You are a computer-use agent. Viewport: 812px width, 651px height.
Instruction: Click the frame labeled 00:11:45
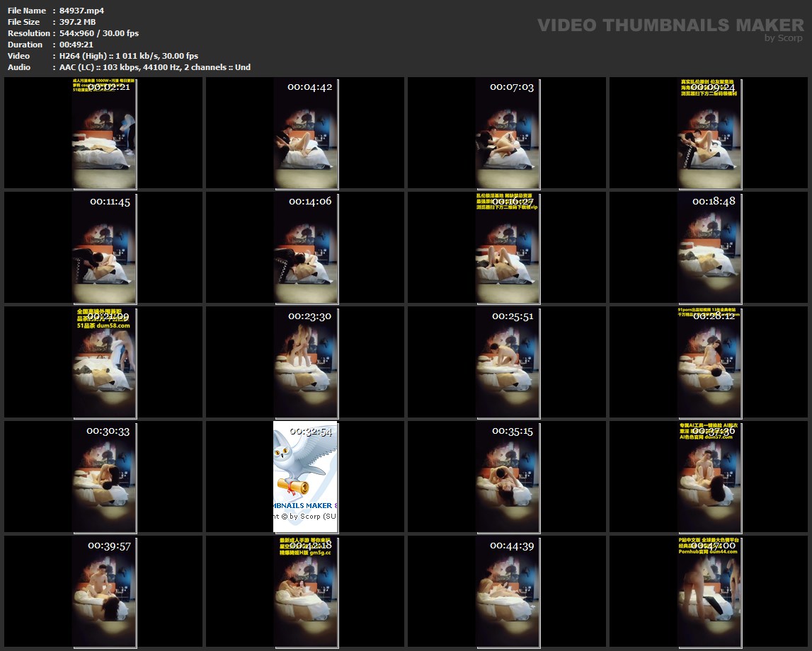tap(103, 248)
